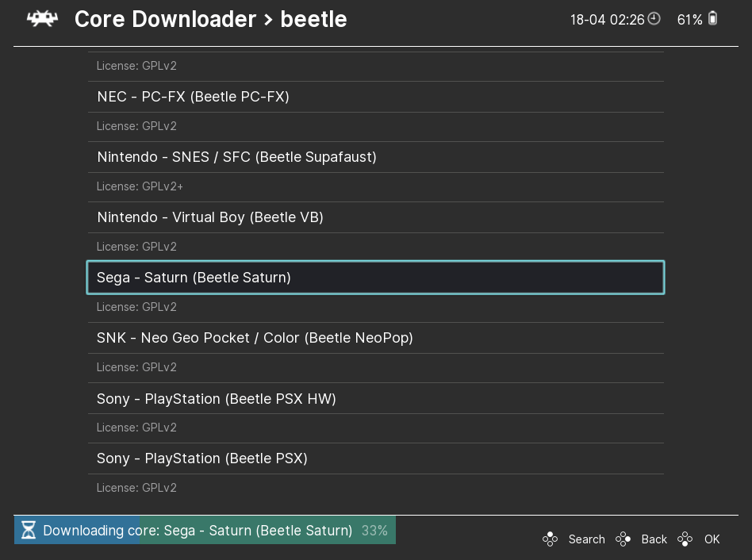Click the hourglass download icon
Viewport: 752px width, 560px height.
click(x=29, y=530)
